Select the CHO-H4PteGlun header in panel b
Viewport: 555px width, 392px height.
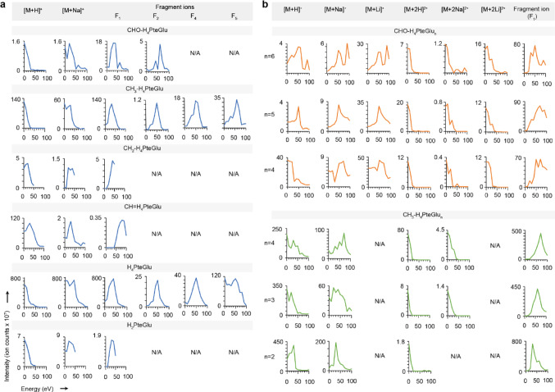click(413, 31)
